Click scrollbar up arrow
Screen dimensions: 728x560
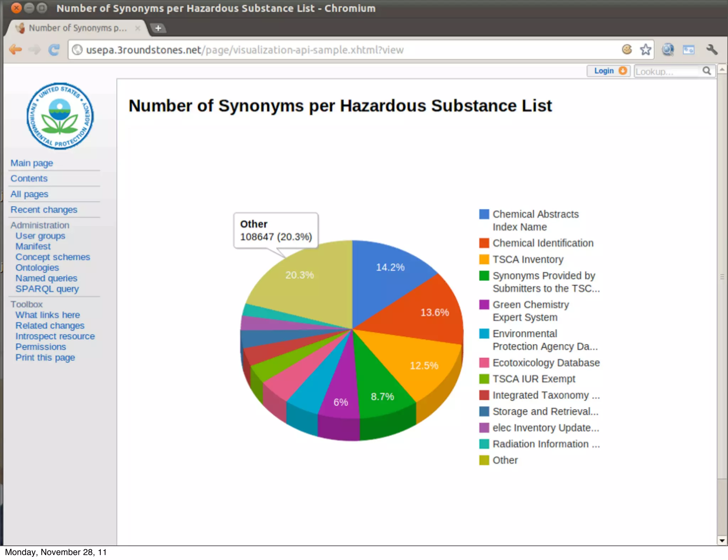pos(722,69)
